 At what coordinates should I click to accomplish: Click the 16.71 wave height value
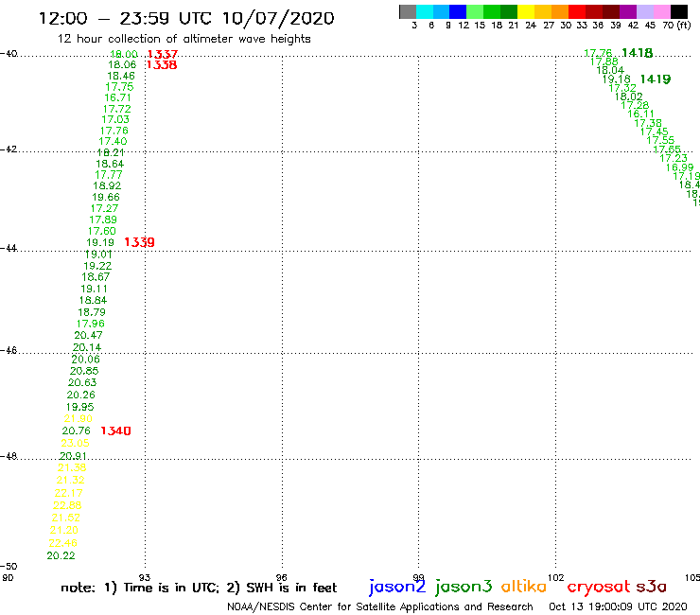(x=117, y=97)
